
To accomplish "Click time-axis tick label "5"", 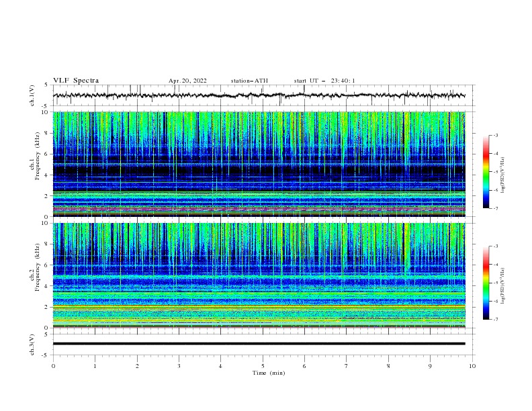I will pos(263,366).
